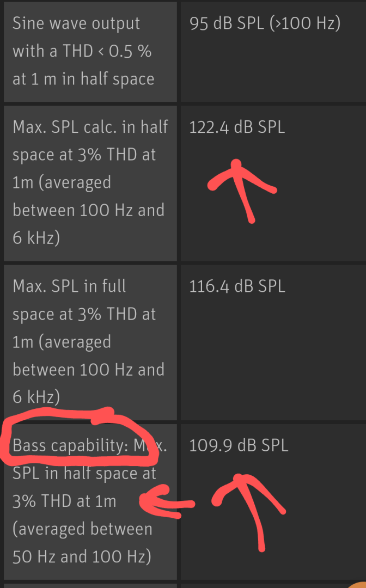Select the 'Bass capability' circled text

[68, 445]
